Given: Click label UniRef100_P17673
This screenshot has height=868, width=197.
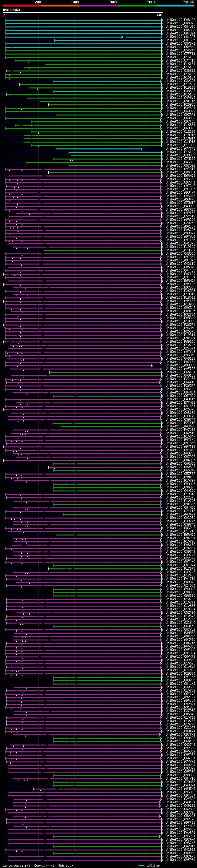Looking at the screenshot, I should (x=180, y=568).
